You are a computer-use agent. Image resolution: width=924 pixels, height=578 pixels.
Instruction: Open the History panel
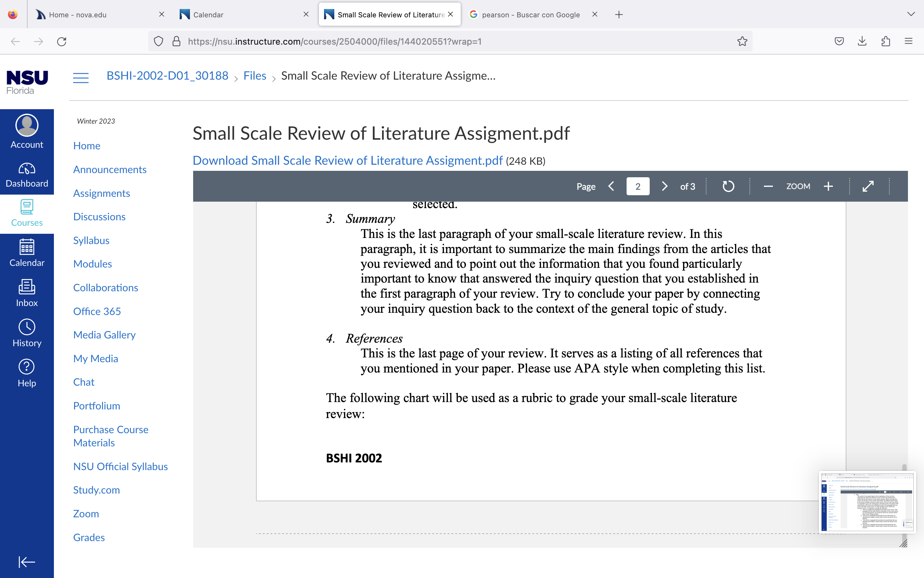27,333
